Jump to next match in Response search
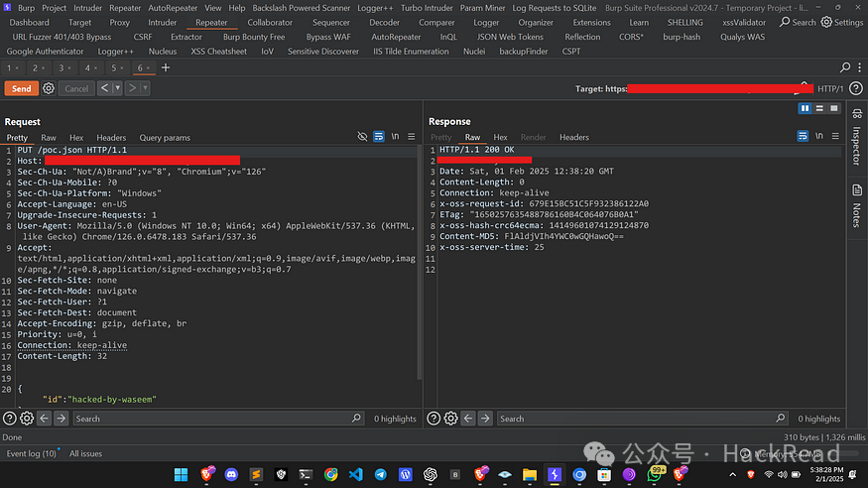 (485, 419)
